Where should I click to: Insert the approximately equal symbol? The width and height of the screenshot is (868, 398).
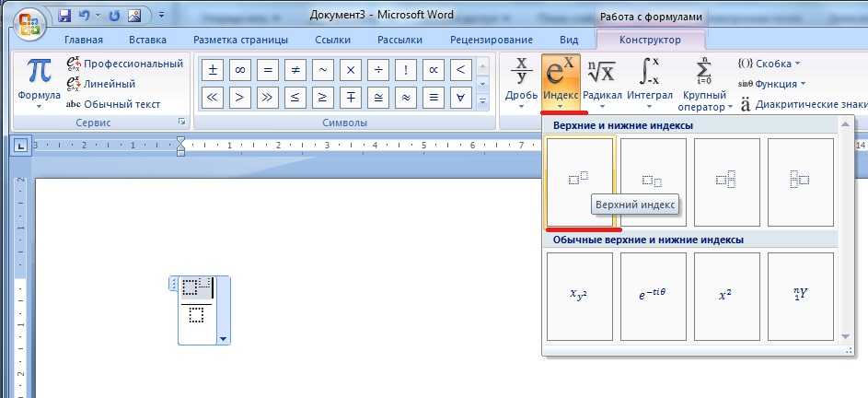coord(405,97)
